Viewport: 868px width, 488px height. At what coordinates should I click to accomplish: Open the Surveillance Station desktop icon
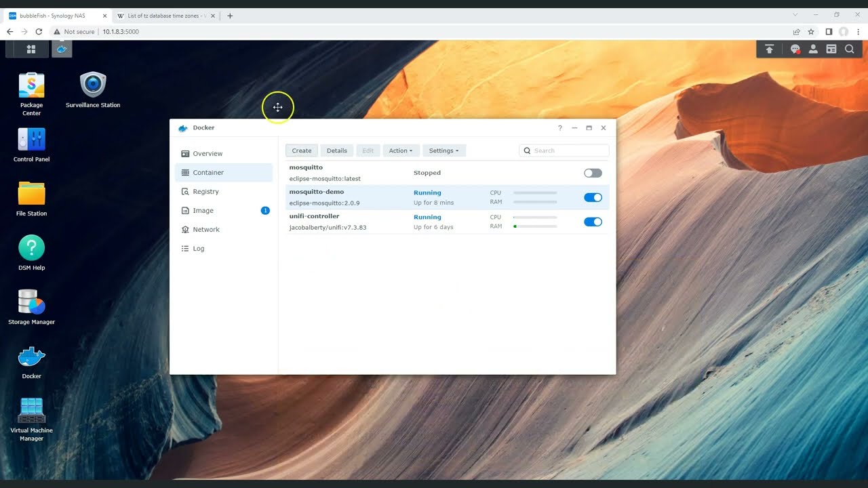[93, 89]
